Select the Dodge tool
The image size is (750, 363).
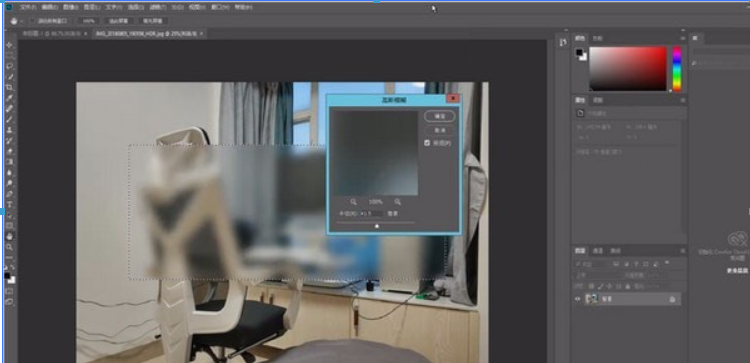pyautogui.click(x=9, y=183)
